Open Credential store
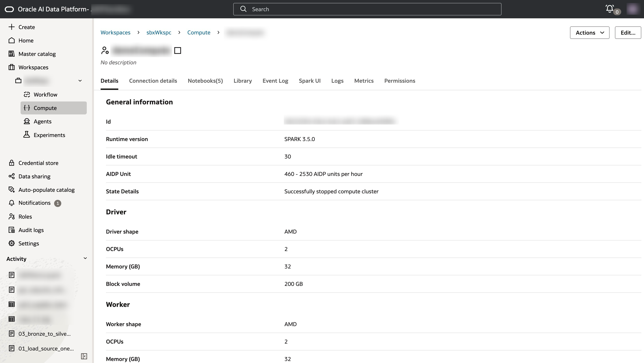This screenshot has width=644, height=363. coord(33,163)
